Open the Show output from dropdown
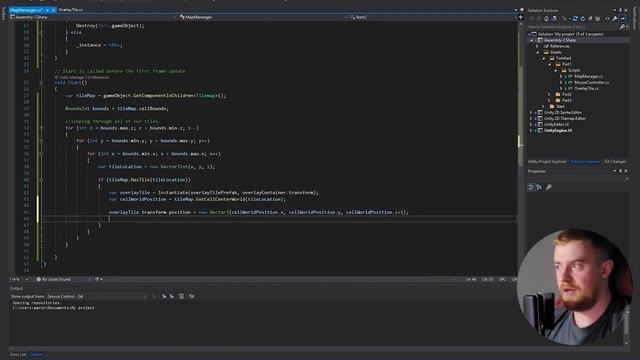 pyautogui.click(x=97, y=296)
